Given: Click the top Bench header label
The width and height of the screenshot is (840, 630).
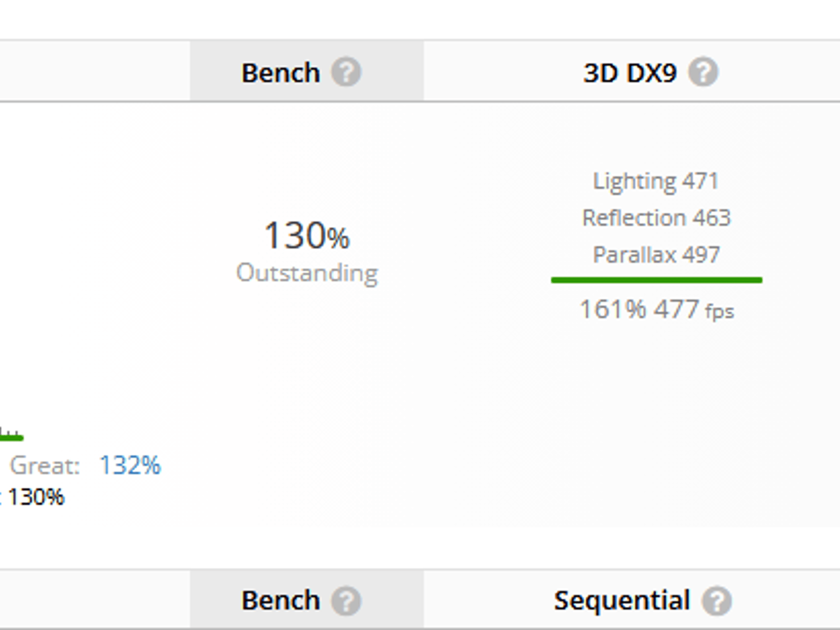Looking at the screenshot, I should tap(281, 72).
